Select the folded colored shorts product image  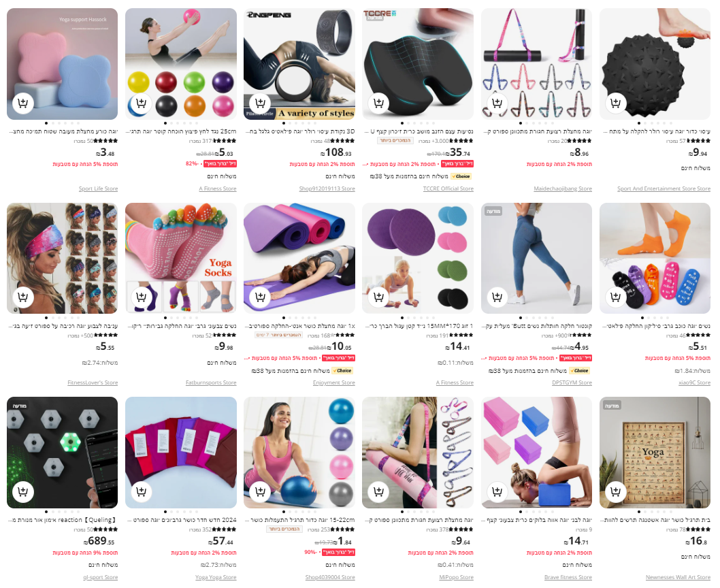point(181,453)
